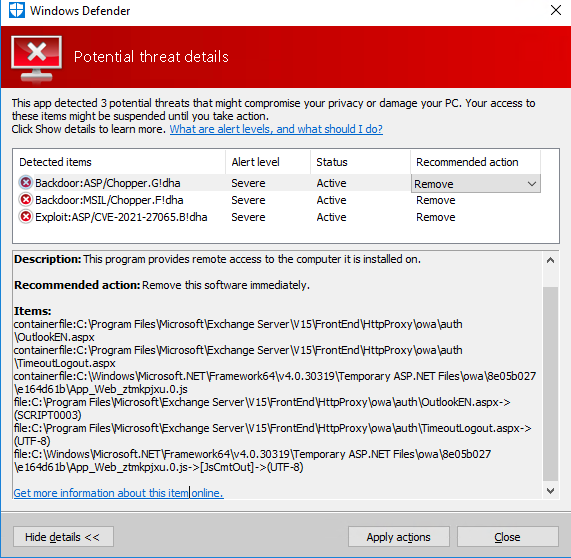This screenshot has width=571, height=558.
Task: Sort by Alert level column header
Action: click(268, 162)
